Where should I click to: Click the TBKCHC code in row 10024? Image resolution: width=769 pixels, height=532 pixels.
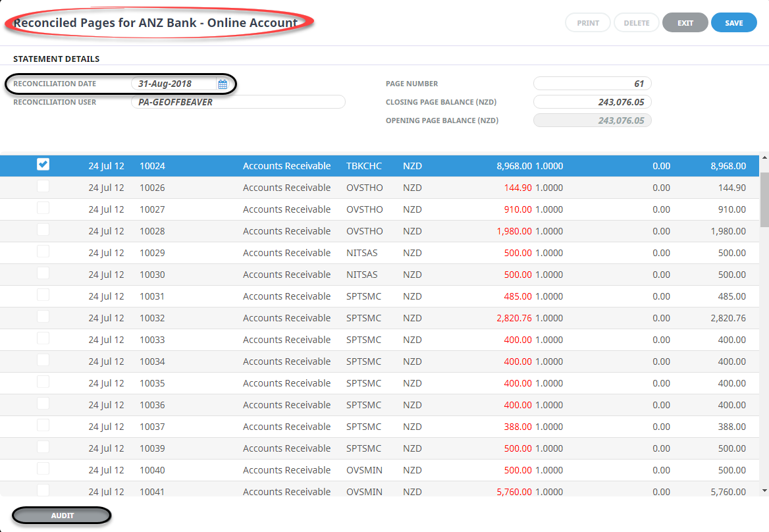tap(364, 166)
